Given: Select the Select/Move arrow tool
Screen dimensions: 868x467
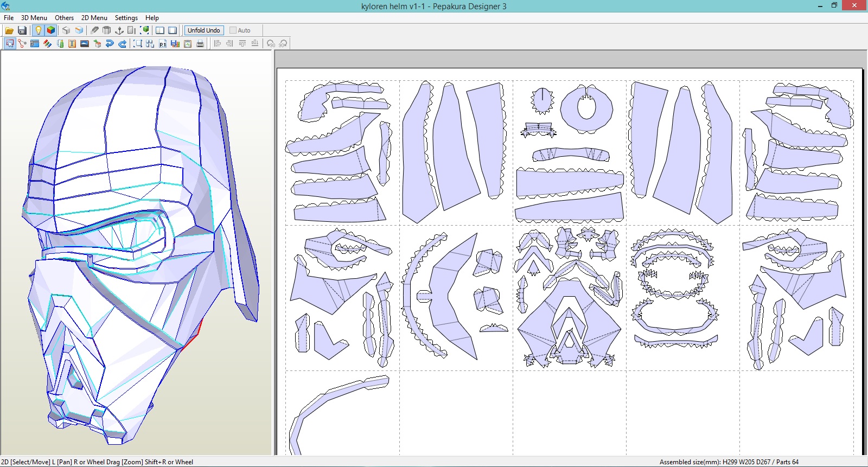Looking at the screenshot, I should pyautogui.click(x=10, y=43).
